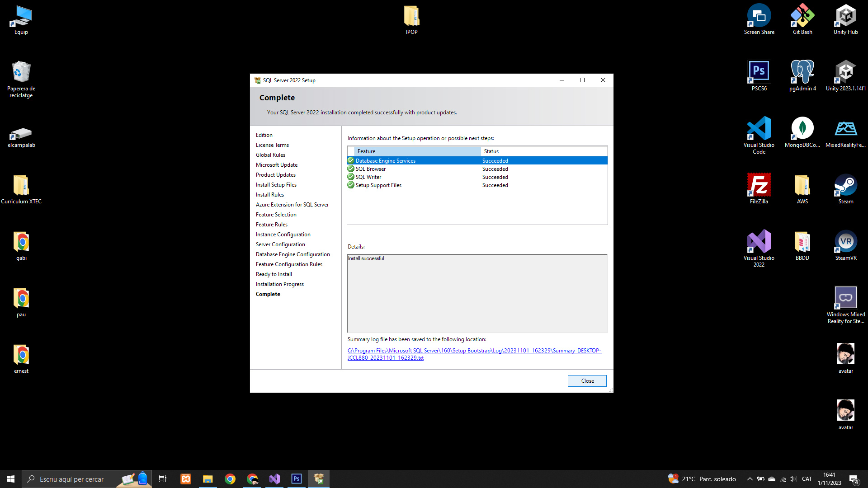Click the Details text box

[477, 294]
